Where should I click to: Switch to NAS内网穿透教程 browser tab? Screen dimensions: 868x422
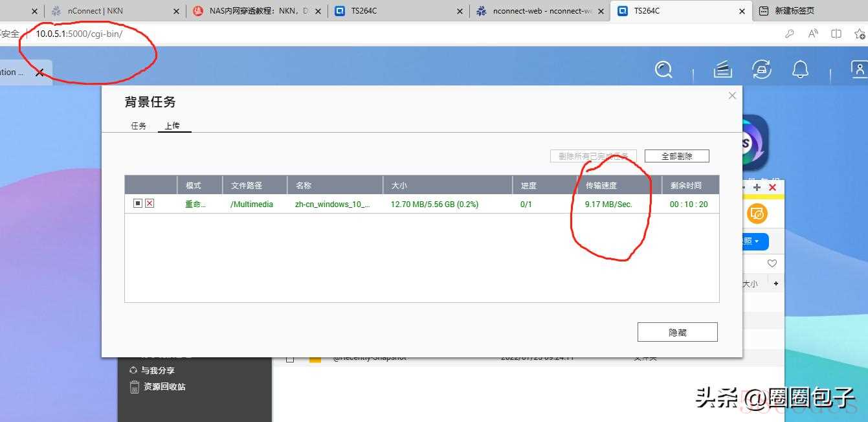[x=258, y=11]
